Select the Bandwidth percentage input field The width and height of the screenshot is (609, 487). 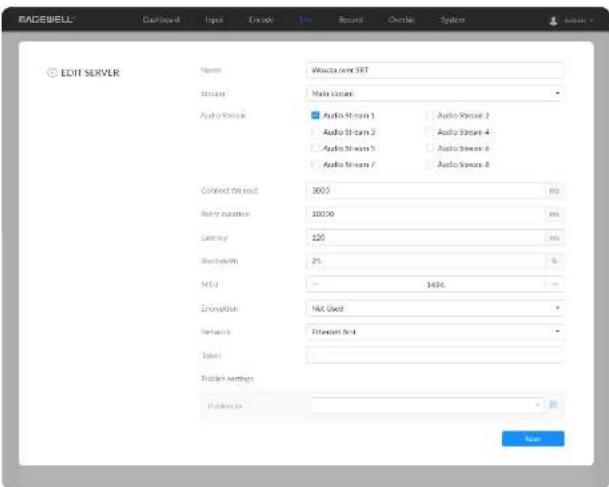click(x=426, y=261)
